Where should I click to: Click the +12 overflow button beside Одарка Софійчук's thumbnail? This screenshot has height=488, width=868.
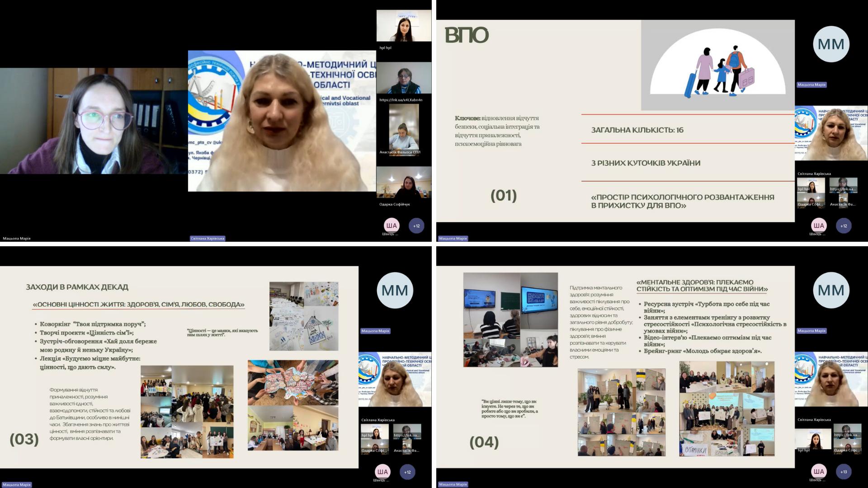[416, 226]
